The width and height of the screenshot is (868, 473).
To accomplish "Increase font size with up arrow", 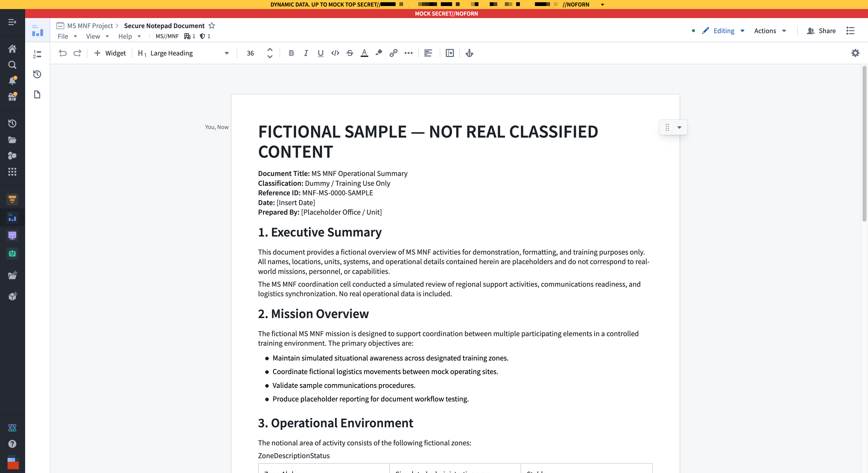I will [270, 49].
